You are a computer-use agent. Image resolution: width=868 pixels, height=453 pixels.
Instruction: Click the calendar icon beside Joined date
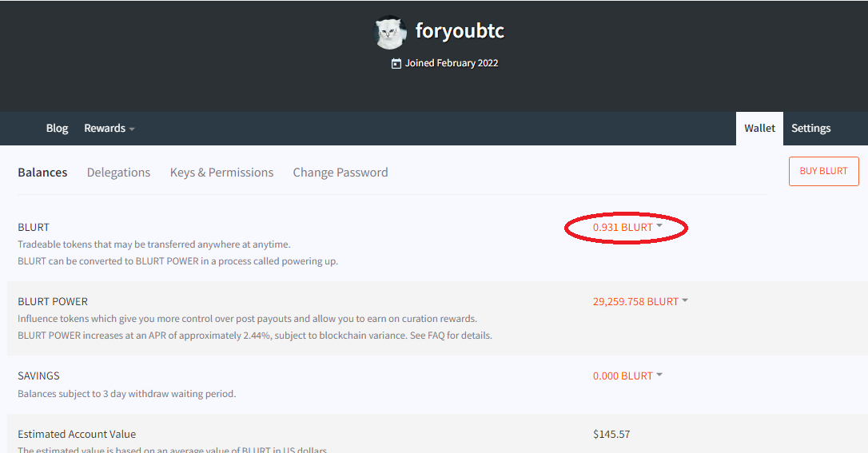click(396, 64)
